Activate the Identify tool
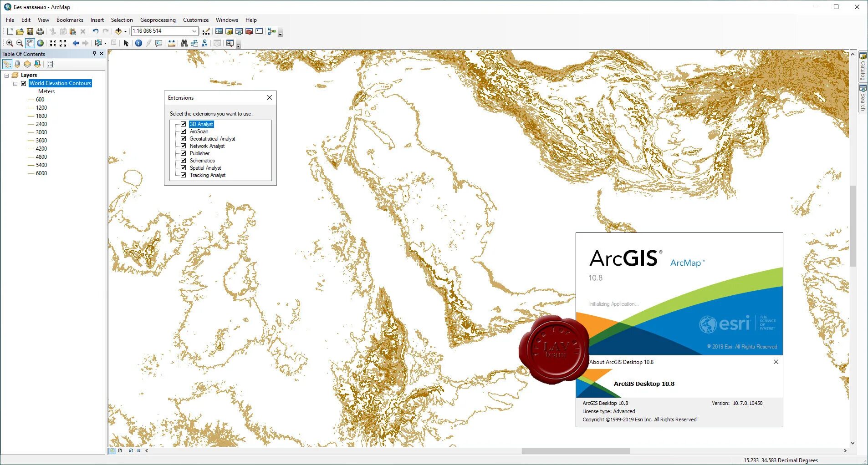The width and height of the screenshot is (868, 465). point(138,43)
